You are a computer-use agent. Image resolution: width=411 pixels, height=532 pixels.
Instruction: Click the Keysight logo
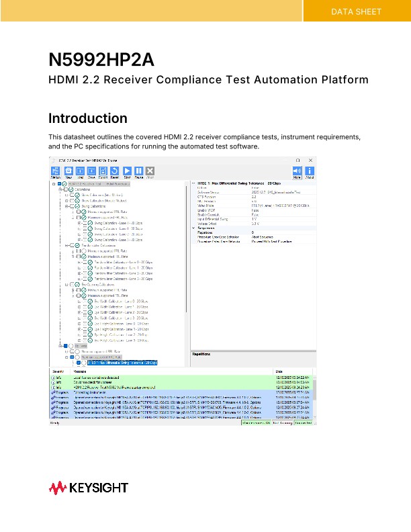(89, 488)
